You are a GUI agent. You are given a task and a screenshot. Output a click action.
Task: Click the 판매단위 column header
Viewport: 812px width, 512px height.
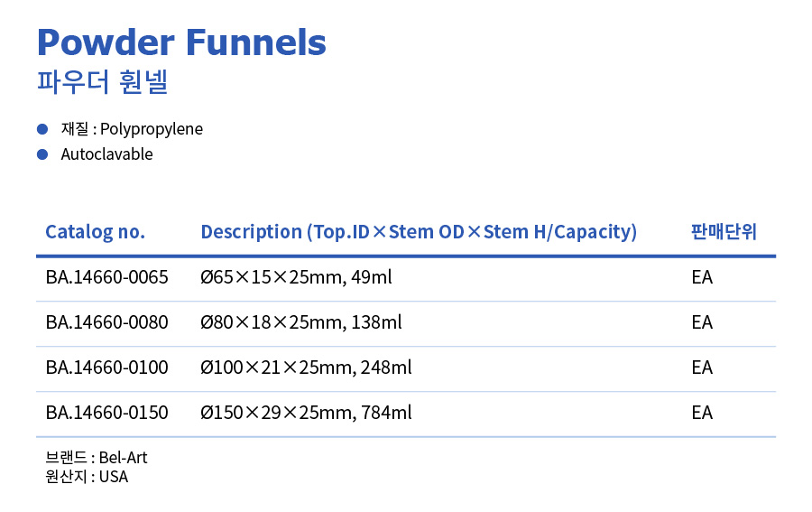click(x=724, y=232)
